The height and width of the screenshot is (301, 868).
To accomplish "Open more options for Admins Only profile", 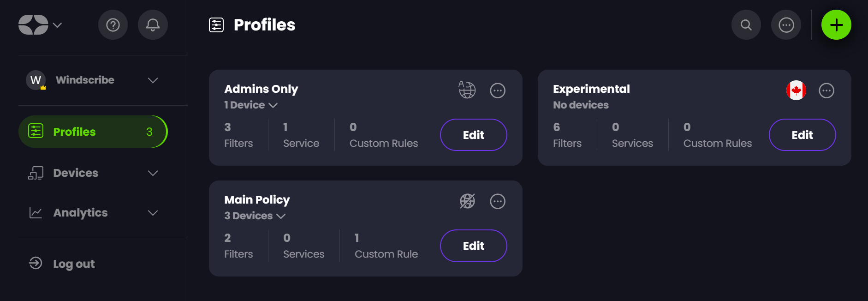I will (x=497, y=90).
